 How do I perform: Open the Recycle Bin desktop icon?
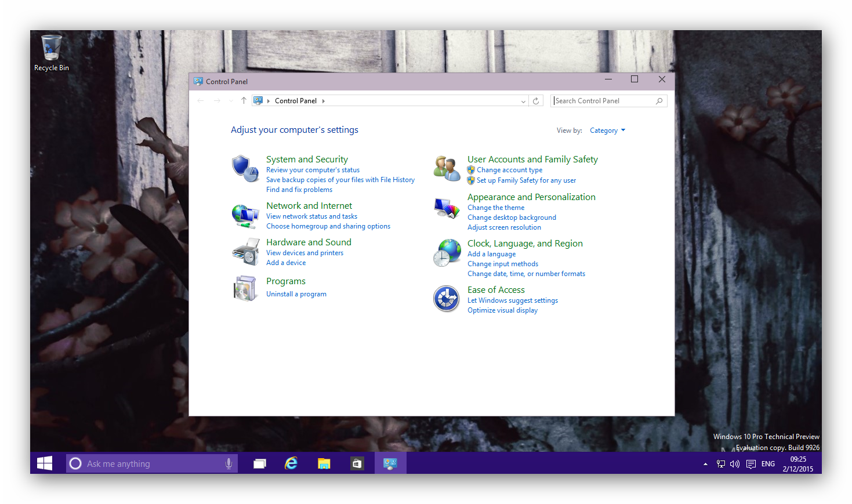click(x=51, y=53)
